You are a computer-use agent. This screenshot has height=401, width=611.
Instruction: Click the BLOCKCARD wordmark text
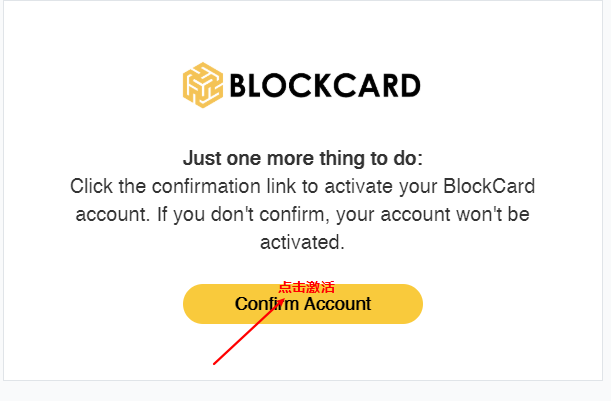pyautogui.click(x=324, y=86)
